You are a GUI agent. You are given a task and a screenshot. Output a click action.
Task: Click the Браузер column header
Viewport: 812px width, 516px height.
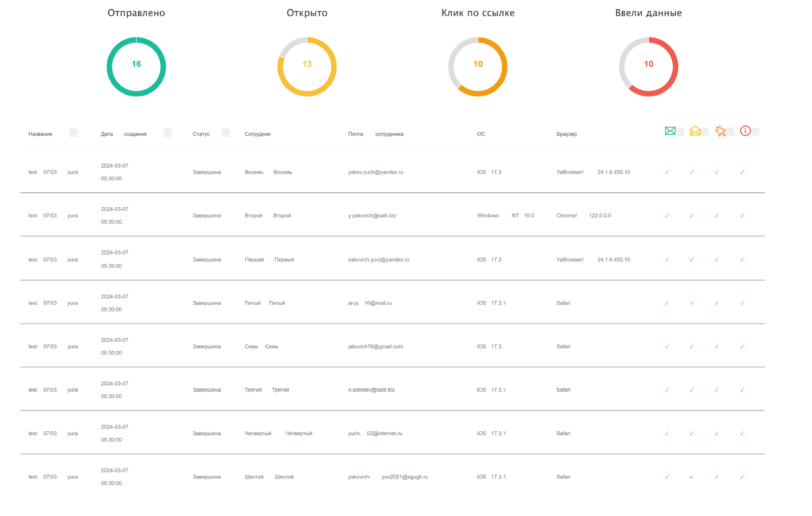[566, 134]
